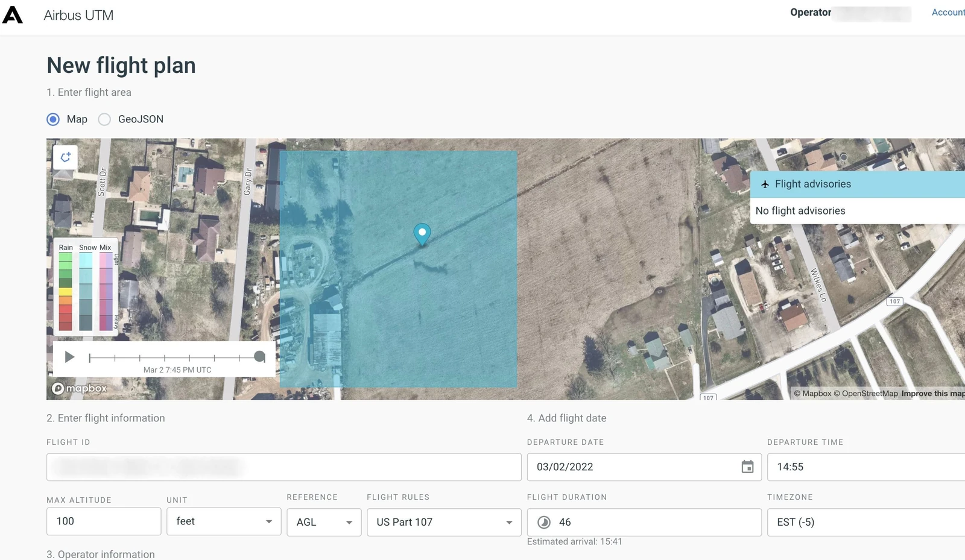Viewport: 965px width, 560px height.
Task: Click the Mapbox logo
Action: point(80,388)
